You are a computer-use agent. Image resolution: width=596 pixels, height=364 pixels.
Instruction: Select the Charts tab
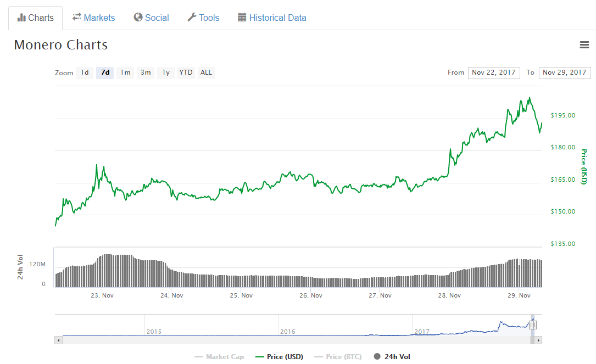[35, 18]
